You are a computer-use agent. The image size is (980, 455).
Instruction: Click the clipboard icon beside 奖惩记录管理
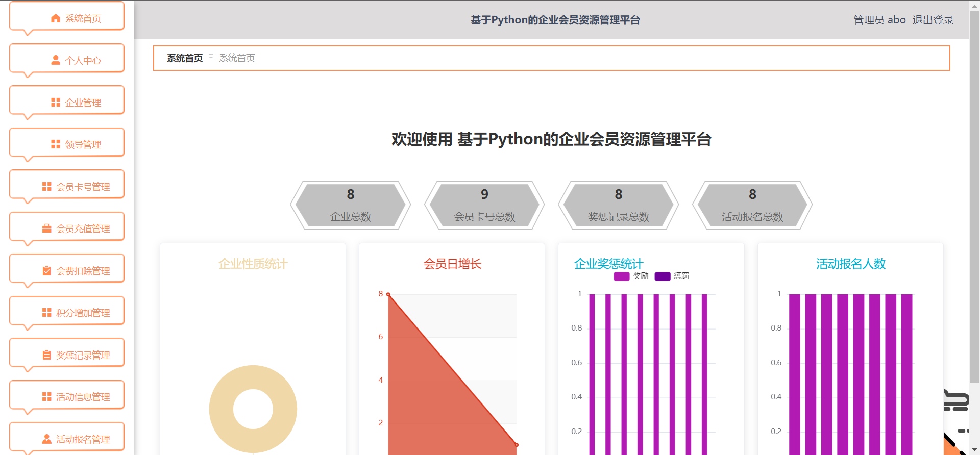[47, 355]
